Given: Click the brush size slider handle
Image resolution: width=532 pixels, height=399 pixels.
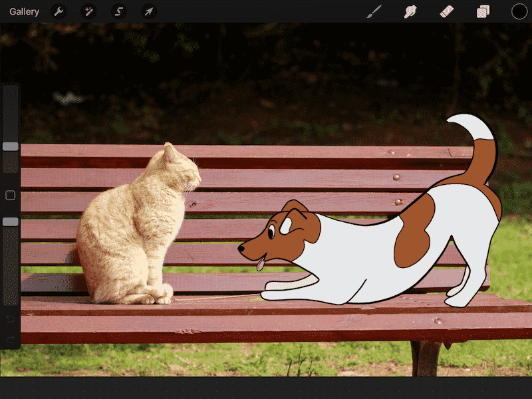Looking at the screenshot, I should point(11,146).
